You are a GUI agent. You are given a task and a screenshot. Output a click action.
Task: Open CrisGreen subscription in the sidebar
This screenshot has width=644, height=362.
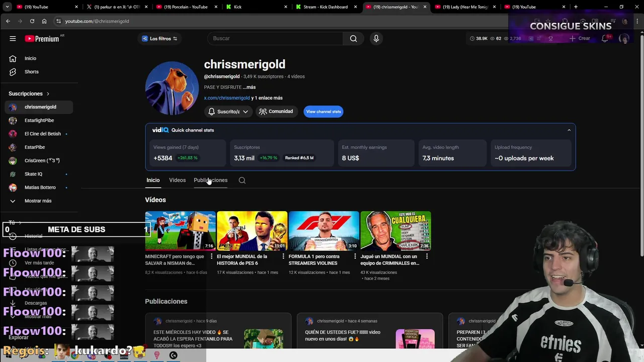39,161
